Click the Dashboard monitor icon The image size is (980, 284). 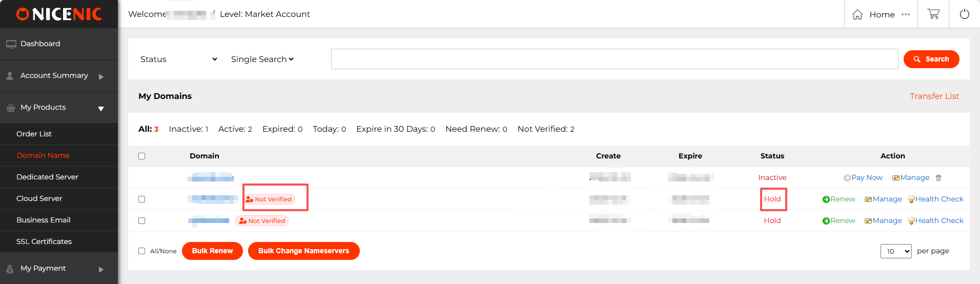(11, 44)
